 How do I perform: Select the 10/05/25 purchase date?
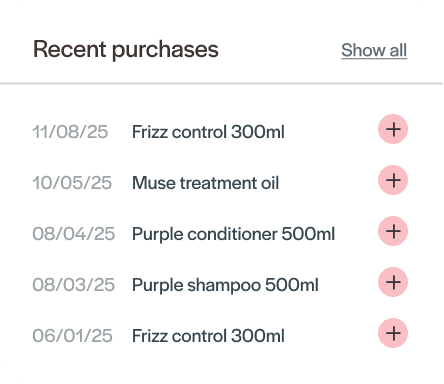[72, 183]
